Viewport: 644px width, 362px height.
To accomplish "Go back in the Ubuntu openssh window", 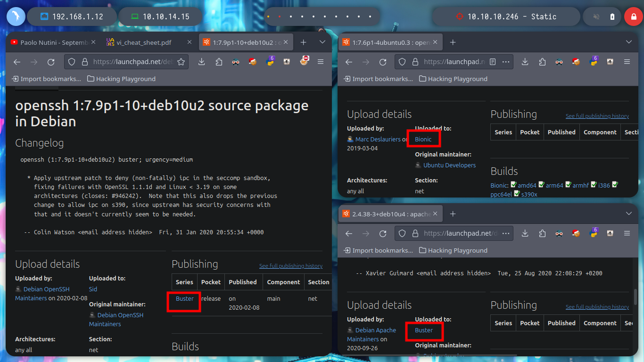I will pos(349,62).
